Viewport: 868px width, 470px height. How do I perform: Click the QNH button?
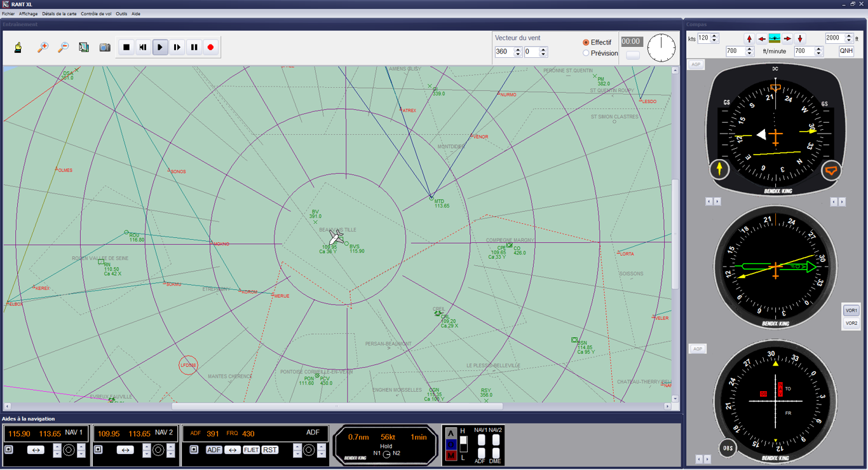tap(846, 52)
